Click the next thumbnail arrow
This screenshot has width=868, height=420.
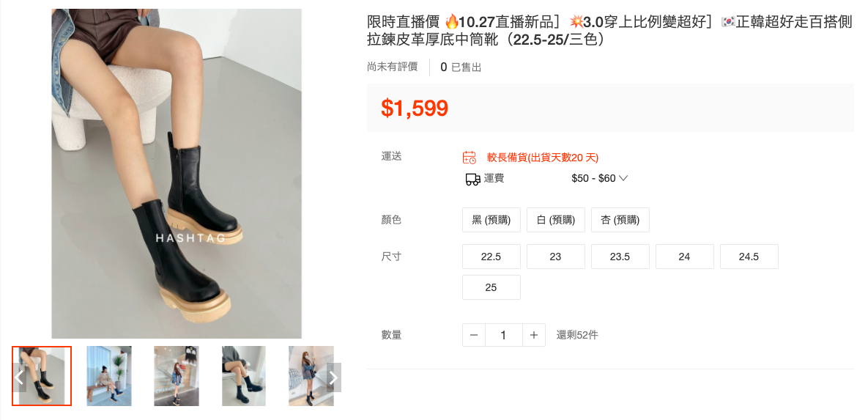point(334,377)
